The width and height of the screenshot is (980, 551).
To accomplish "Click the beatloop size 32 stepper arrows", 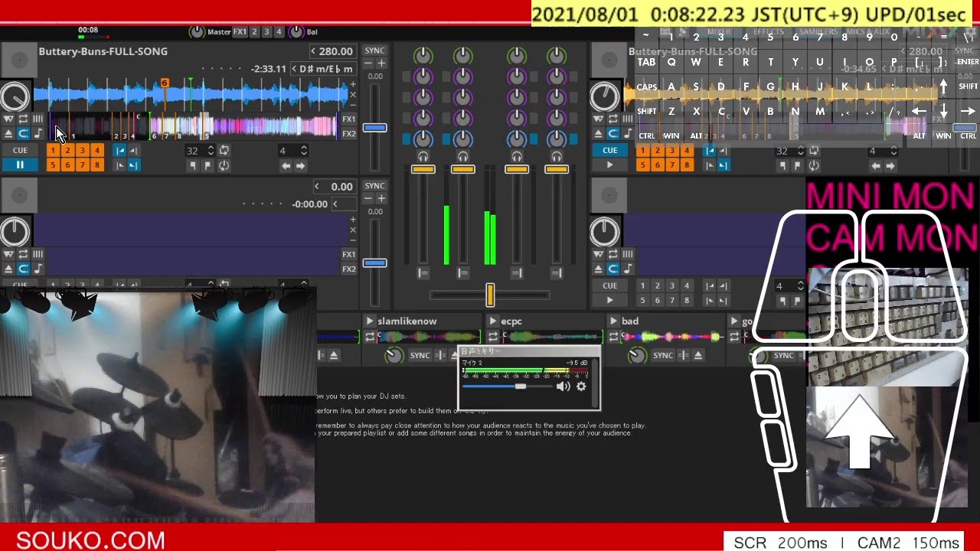I will click(211, 151).
